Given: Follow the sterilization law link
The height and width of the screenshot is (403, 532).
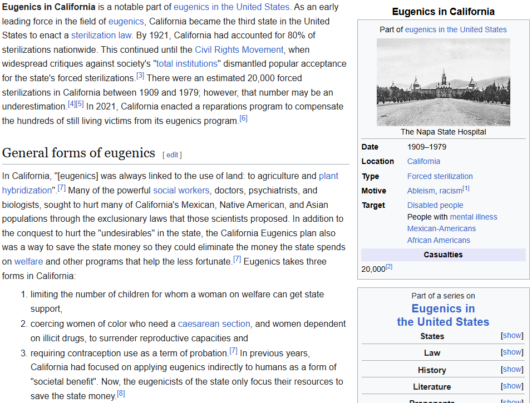Looking at the screenshot, I should point(101,35).
